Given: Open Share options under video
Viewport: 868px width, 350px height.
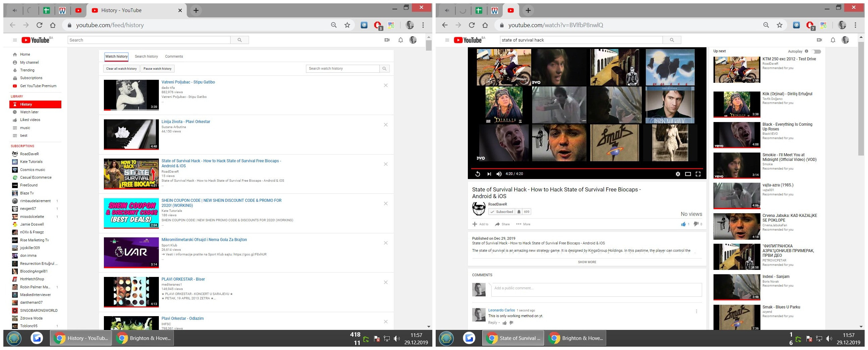Looking at the screenshot, I should click(x=502, y=224).
